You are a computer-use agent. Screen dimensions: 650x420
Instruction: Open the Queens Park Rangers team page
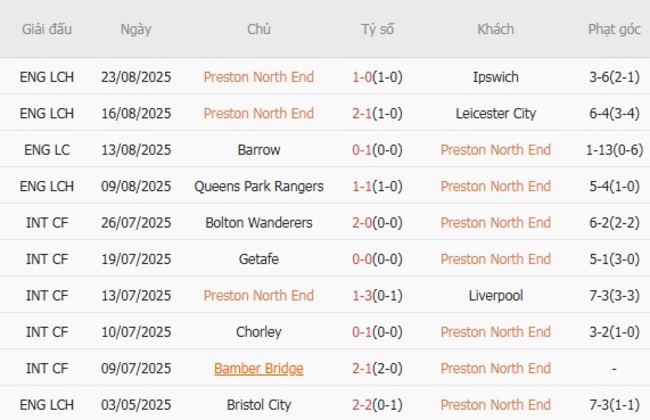259,186
